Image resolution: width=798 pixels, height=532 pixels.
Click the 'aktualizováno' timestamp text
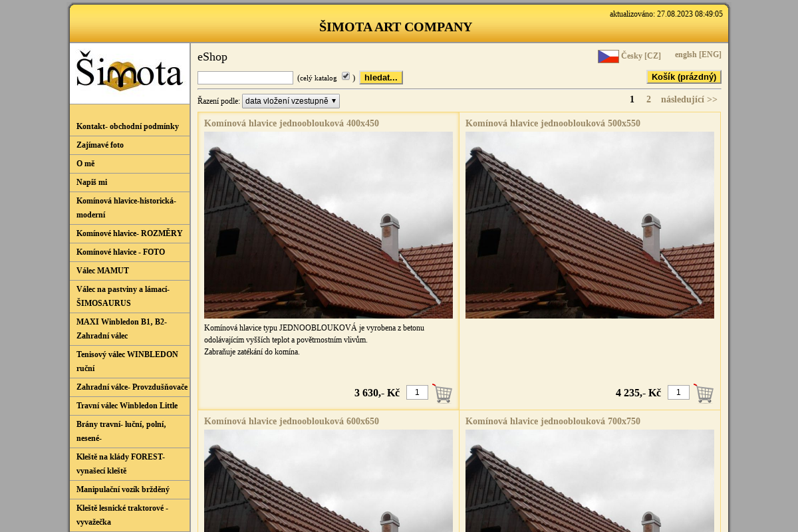pyautogui.click(x=666, y=14)
